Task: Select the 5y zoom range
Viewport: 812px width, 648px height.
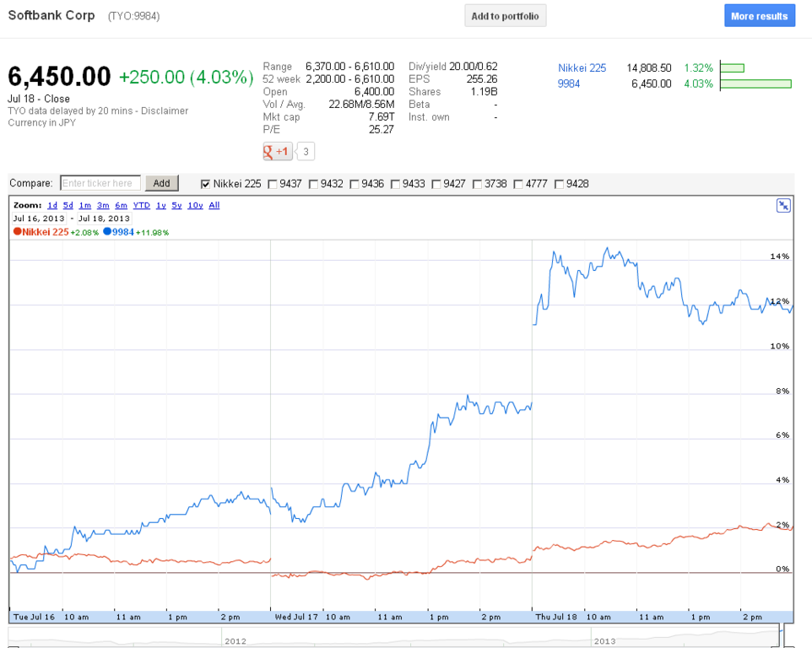Action: click(x=176, y=206)
